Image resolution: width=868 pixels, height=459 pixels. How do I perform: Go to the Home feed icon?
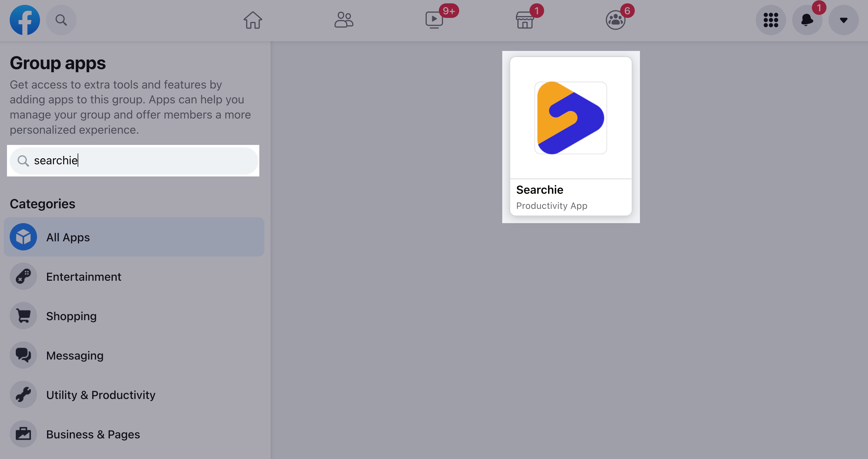253,20
